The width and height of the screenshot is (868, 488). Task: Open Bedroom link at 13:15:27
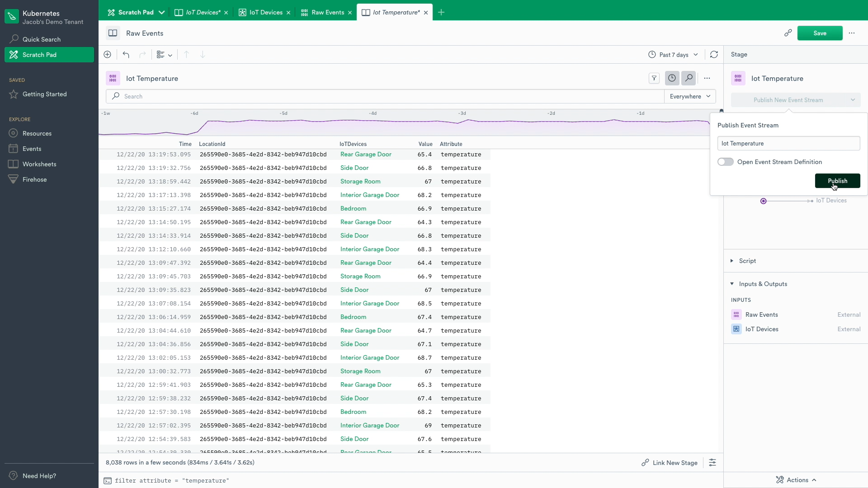pos(353,208)
